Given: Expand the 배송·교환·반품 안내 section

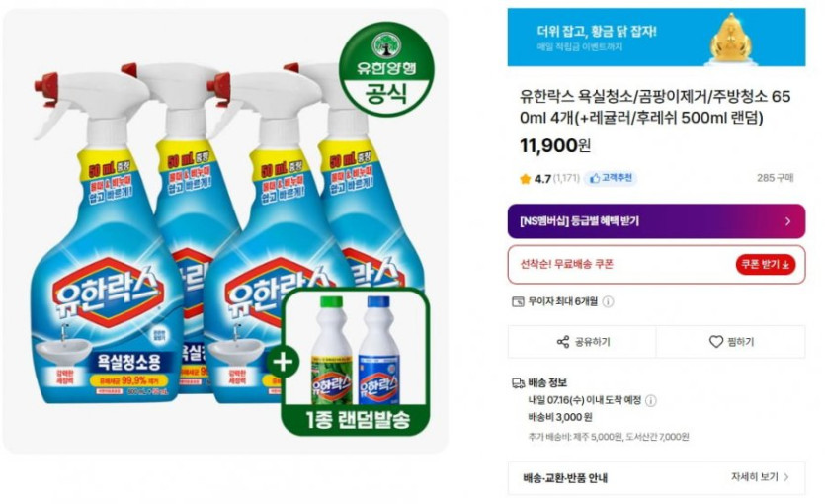Looking at the screenshot, I should 656,477.
